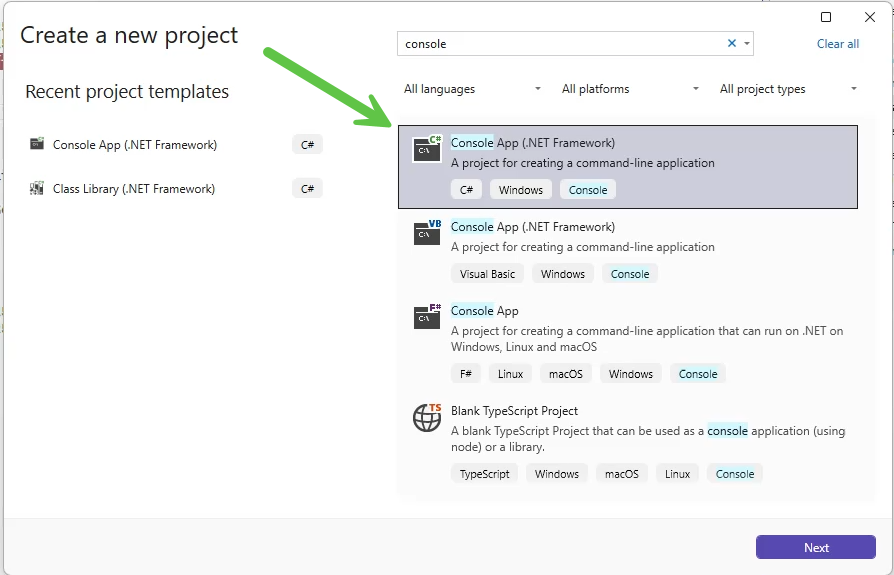Maximize the dialog window
This screenshot has height=575, width=894.
[x=826, y=17]
